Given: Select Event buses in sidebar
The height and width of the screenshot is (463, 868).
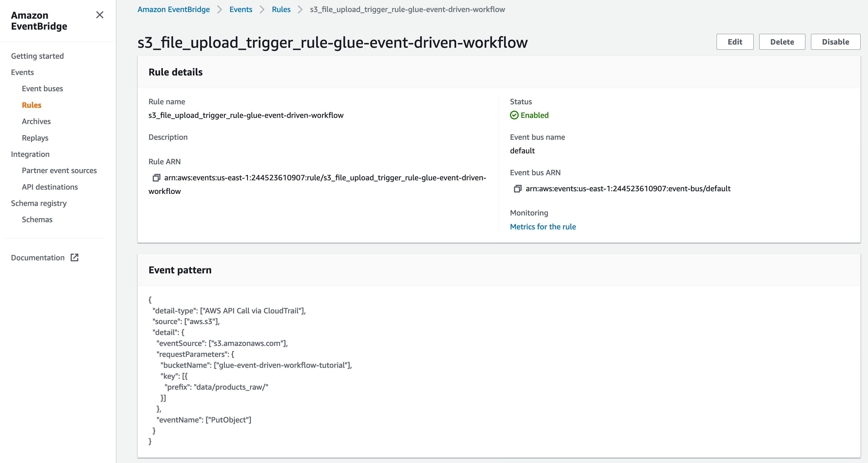Looking at the screenshot, I should click(42, 89).
